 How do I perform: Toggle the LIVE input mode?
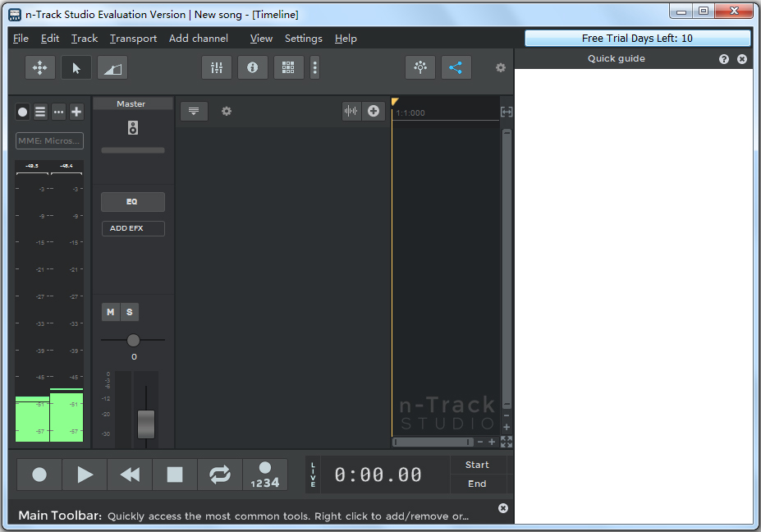(313, 475)
